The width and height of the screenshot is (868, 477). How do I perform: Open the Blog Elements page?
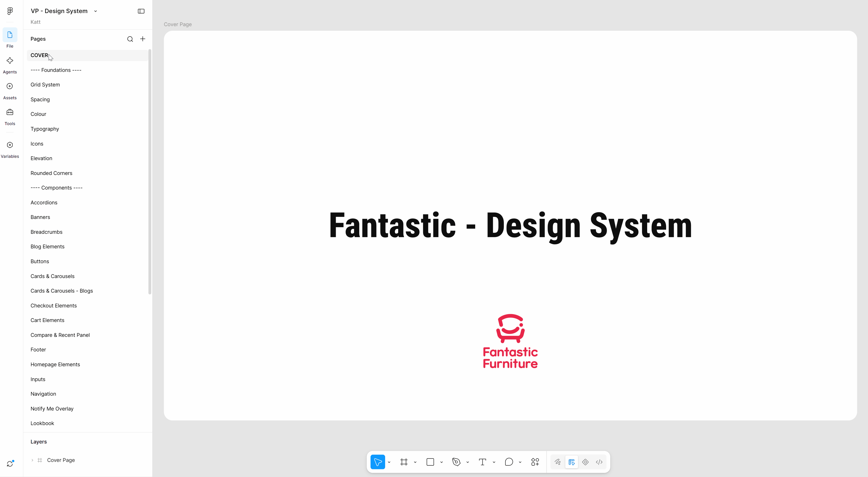87,247
